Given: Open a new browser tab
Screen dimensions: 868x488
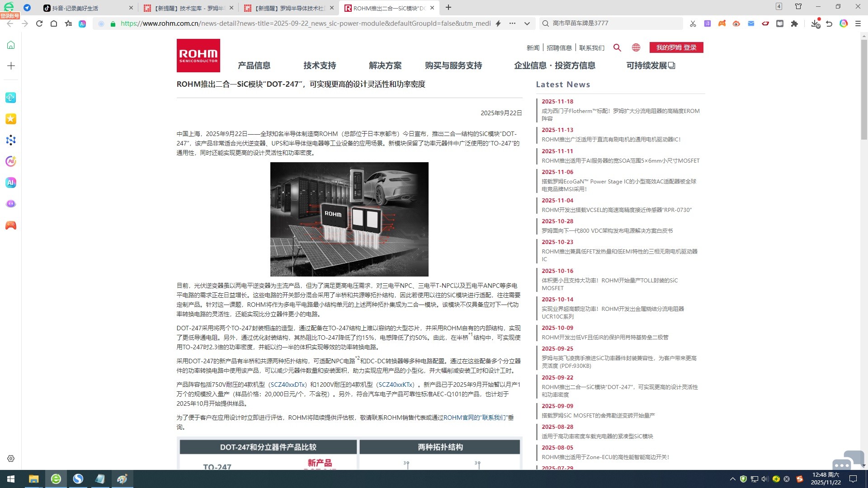Looking at the screenshot, I should pyautogui.click(x=448, y=8).
